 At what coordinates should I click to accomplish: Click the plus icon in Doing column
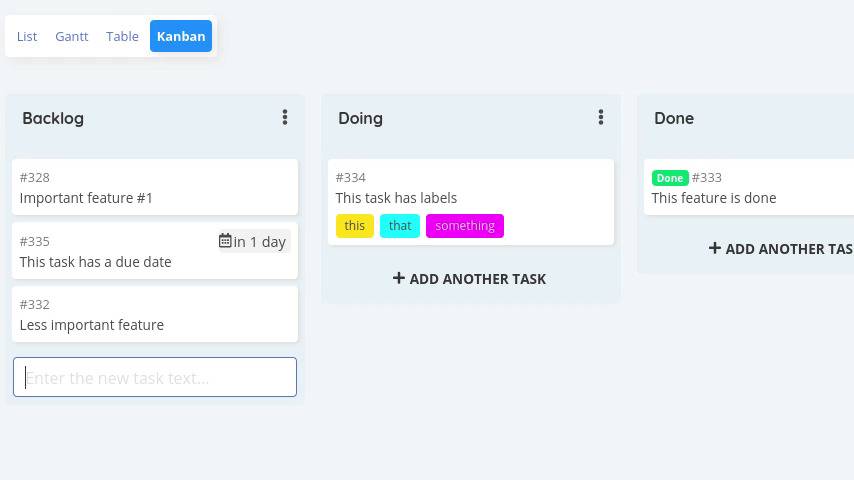[399, 278]
